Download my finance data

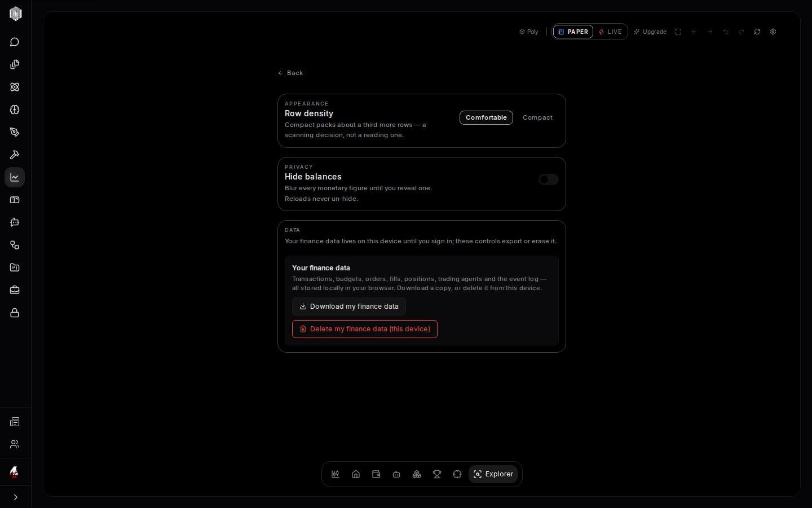pos(349,306)
